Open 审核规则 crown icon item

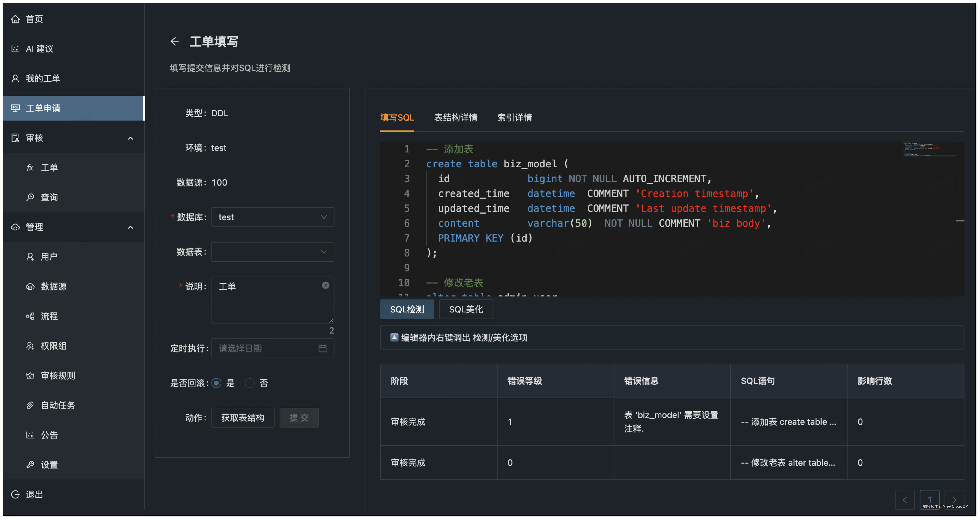click(30, 376)
